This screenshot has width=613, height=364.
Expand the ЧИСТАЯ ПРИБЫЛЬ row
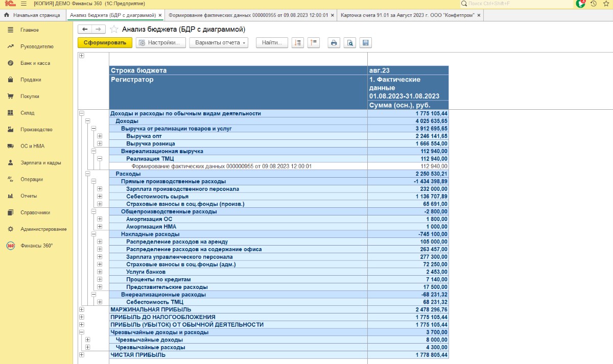[x=82, y=355]
